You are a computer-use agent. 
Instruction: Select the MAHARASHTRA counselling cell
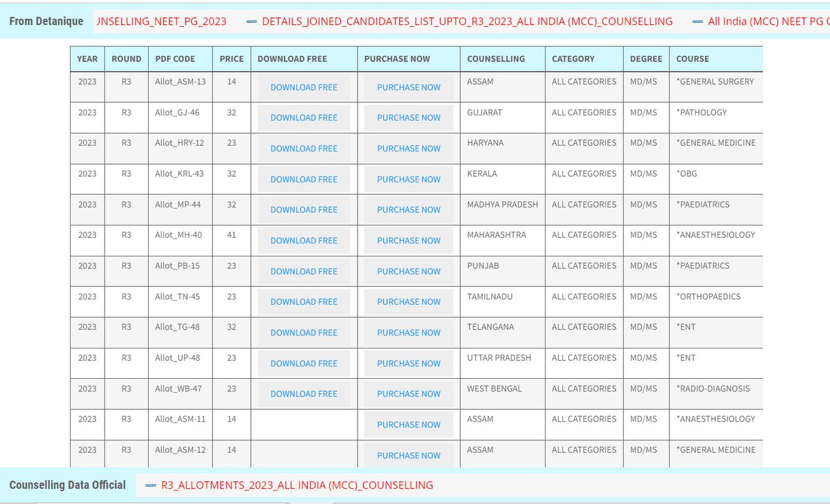tap(503, 241)
